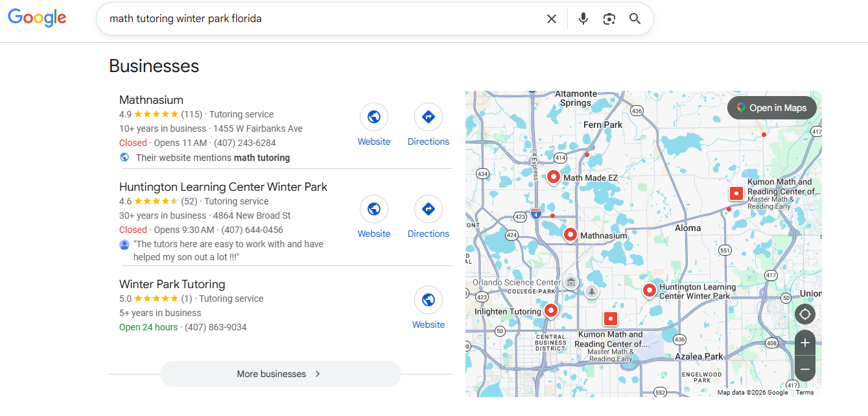This screenshot has width=868, height=416.
Task: Zoom in on the map
Action: (x=804, y=343)
